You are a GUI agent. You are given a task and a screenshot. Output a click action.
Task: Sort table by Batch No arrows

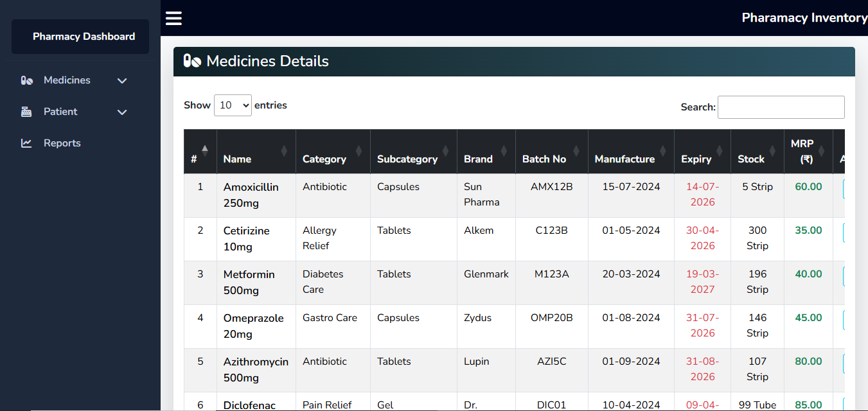click(576, 151)
